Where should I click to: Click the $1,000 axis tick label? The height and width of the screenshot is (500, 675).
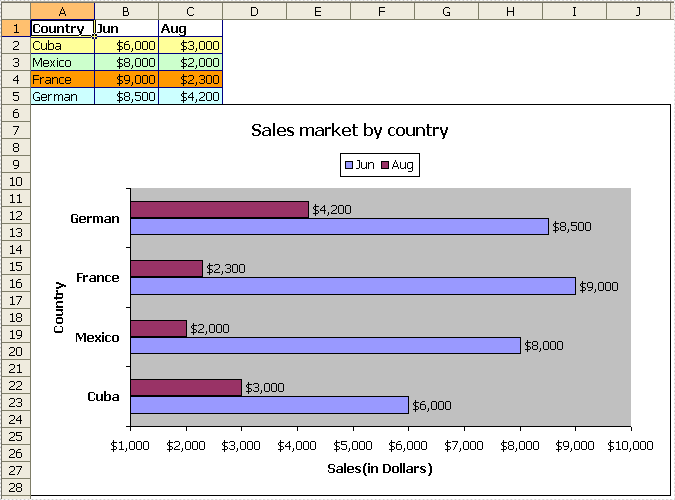click(x=130, y=446)
